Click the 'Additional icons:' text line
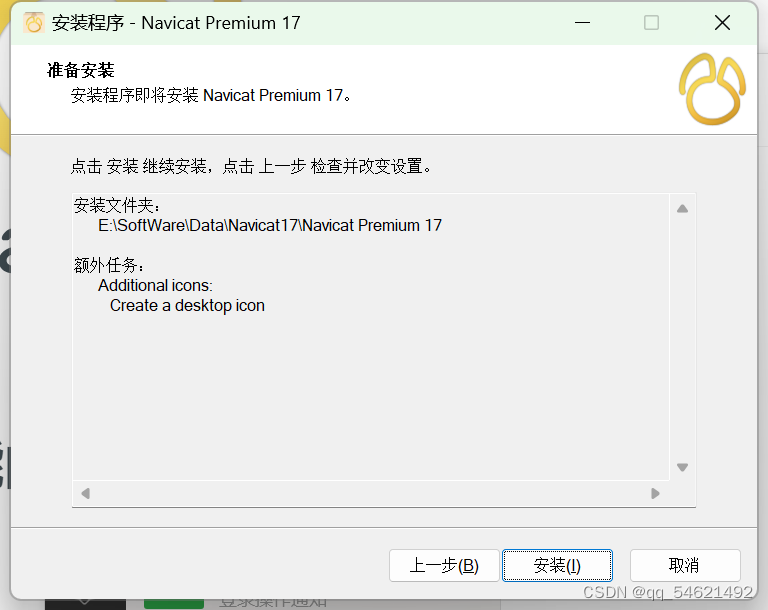The image size is (768, 610). 155,285
